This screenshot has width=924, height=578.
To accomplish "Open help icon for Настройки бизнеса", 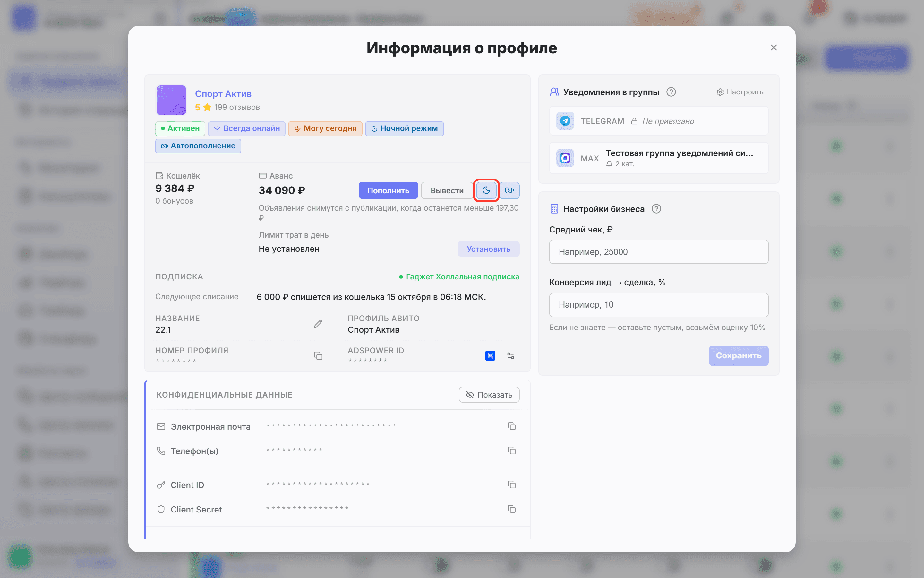I will [x=656, y=209].
